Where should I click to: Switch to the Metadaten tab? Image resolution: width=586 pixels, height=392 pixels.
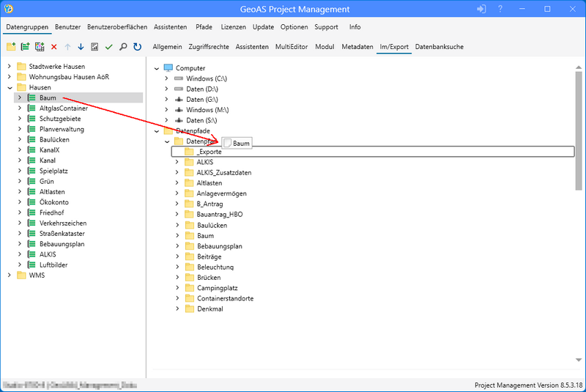pyautogui.click(x=357, y=47)
